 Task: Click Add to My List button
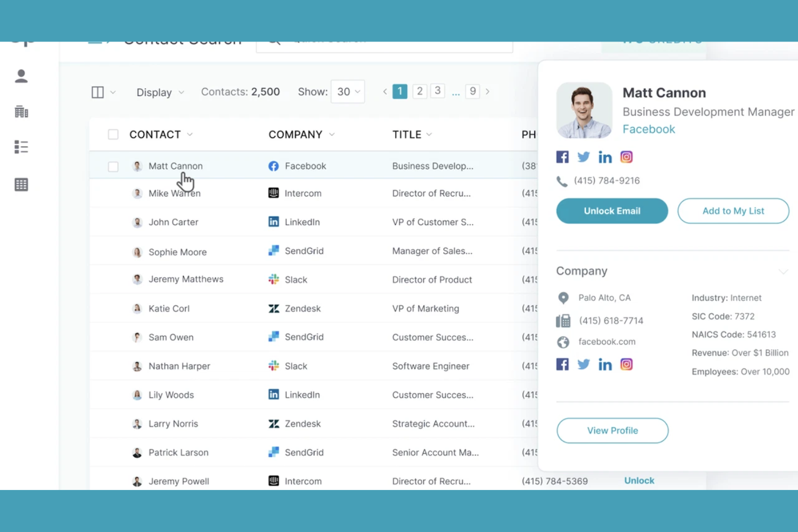tap(733, 211)
